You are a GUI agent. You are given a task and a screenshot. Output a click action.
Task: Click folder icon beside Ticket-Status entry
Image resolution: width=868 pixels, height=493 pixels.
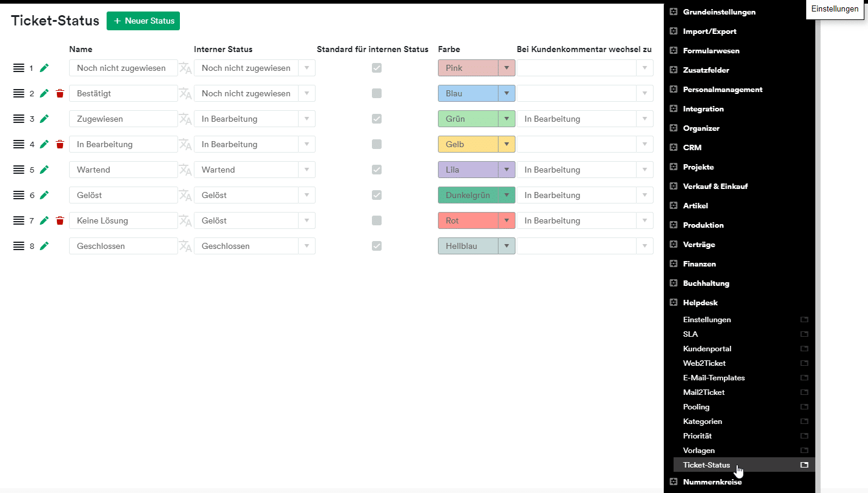coord(804,465)
